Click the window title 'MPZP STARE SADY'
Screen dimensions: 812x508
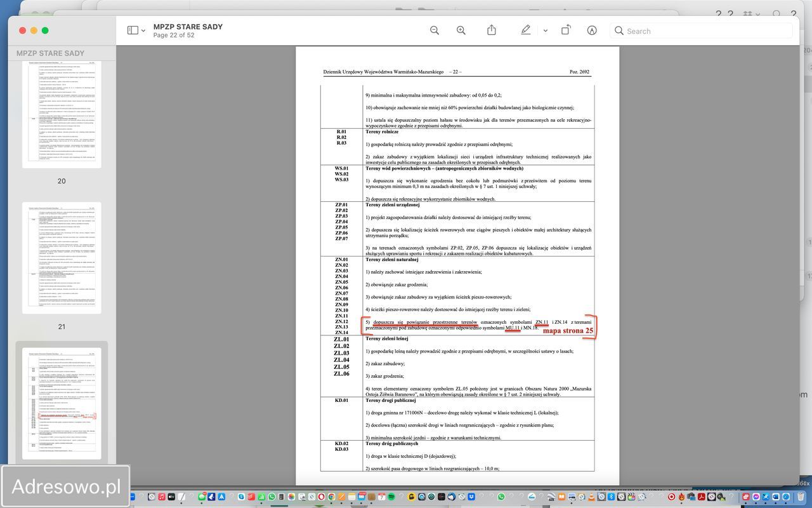[x=188, y=27]
